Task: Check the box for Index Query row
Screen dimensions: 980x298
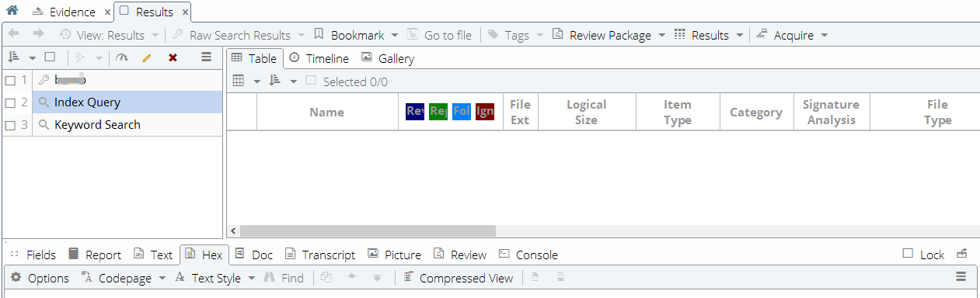Action: (10, 102)
